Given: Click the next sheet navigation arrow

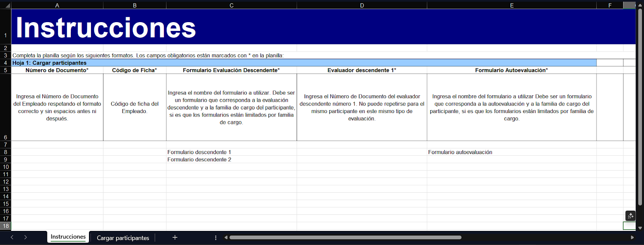Looking at the screenshot, I should [x=25, y=237].
